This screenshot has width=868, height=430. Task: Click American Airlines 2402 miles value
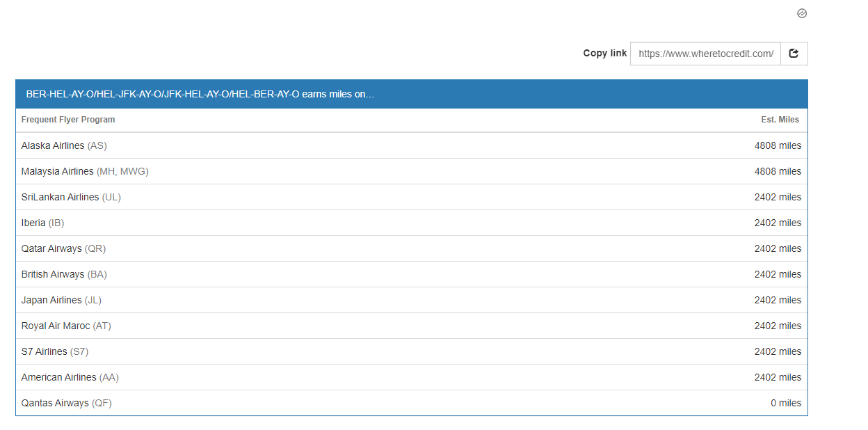pyautogui.click(x=778, y=377)
